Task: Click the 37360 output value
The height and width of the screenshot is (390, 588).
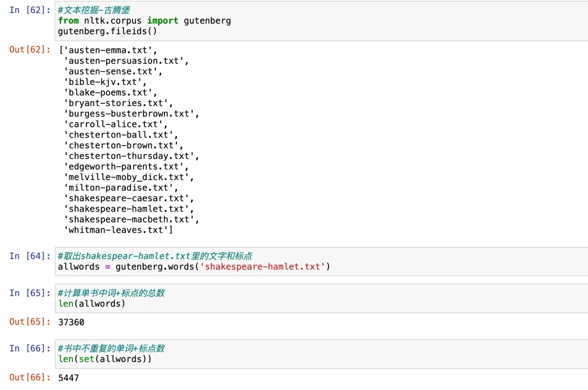Action: [71, 322]
